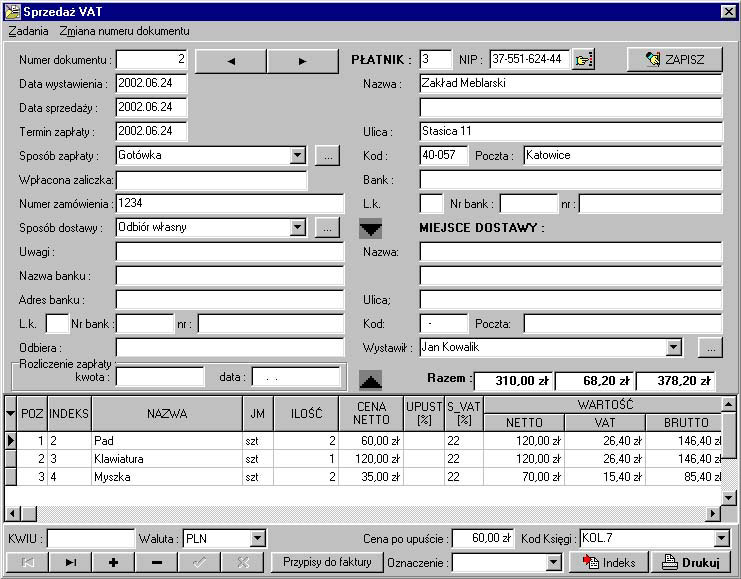Expand the Sposób zapłaty dropdown
Screen dimensions: 741x579
click(x=297, y=156)
